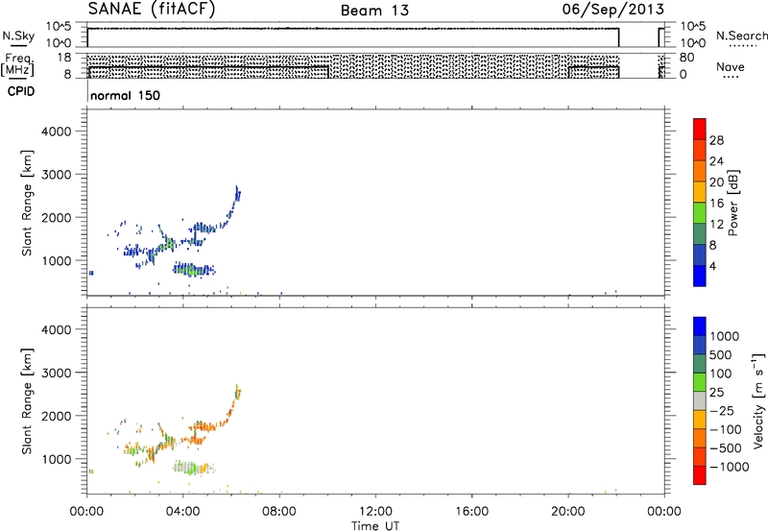Click the 'Velocity [m s-1]' colorbar title

758,400
